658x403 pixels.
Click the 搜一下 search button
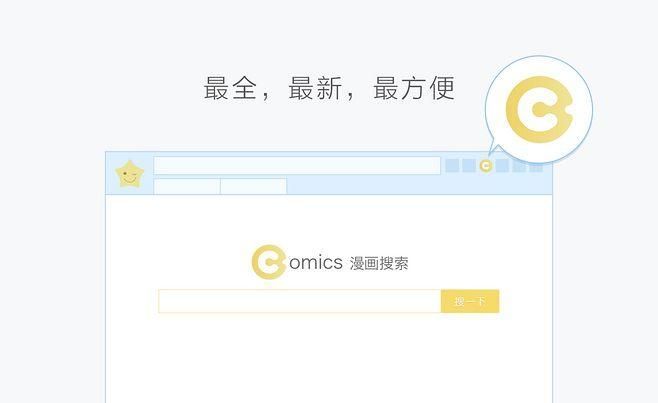470,301
